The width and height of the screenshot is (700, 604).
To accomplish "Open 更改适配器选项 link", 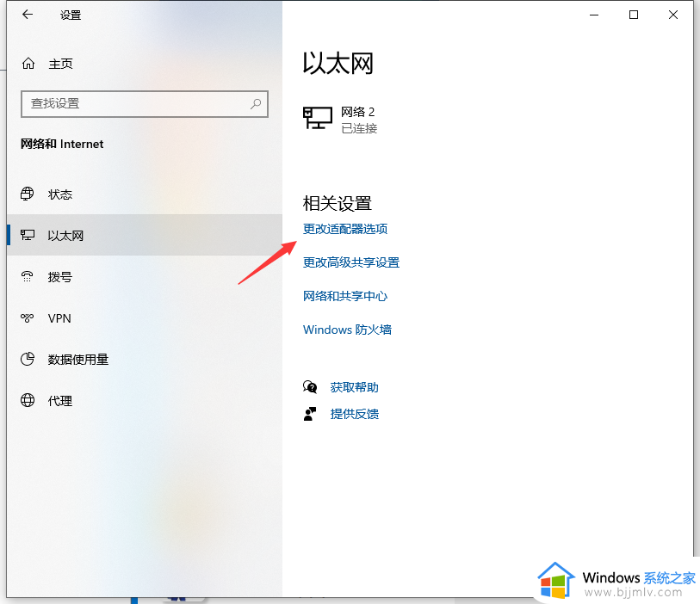I will (x=345, y=229).
